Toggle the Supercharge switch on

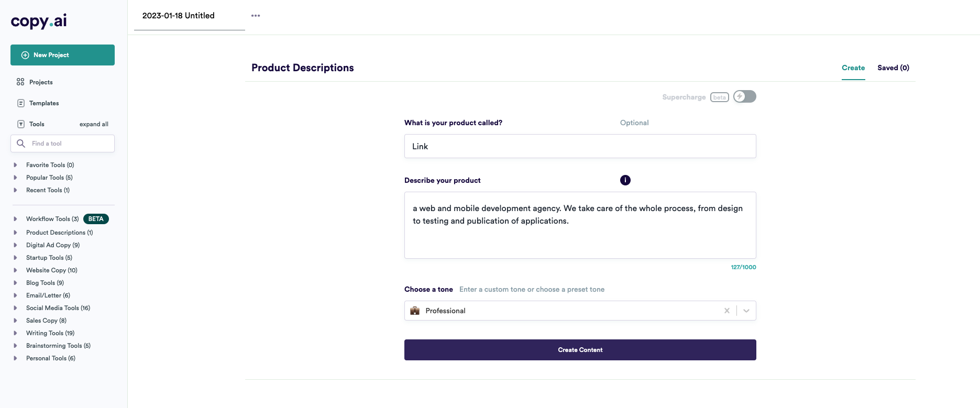(744, 97)
